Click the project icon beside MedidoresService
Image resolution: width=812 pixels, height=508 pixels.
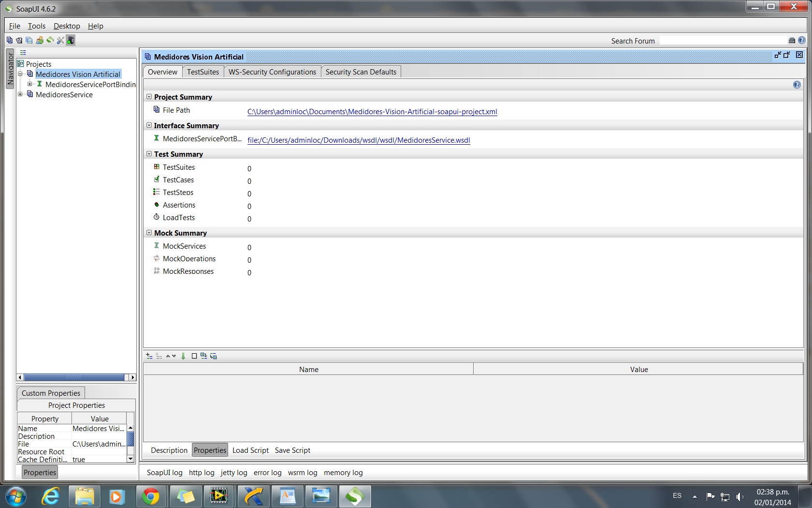coord(30,94)
